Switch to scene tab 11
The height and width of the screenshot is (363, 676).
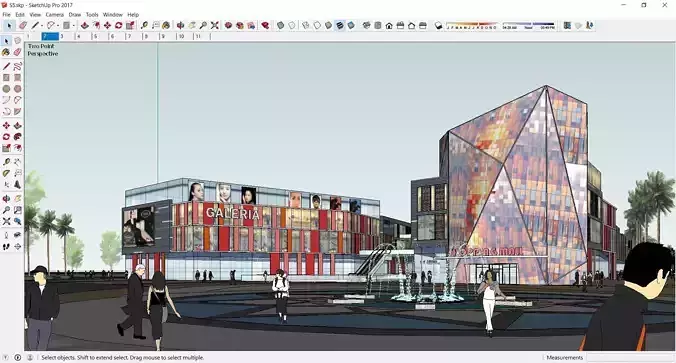click(202, 36)
